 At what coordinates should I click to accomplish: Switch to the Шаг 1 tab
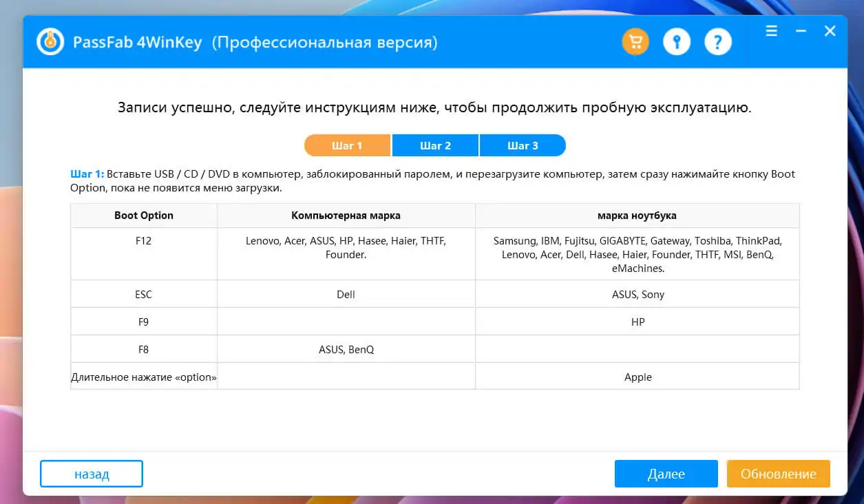tap(347, 145)
